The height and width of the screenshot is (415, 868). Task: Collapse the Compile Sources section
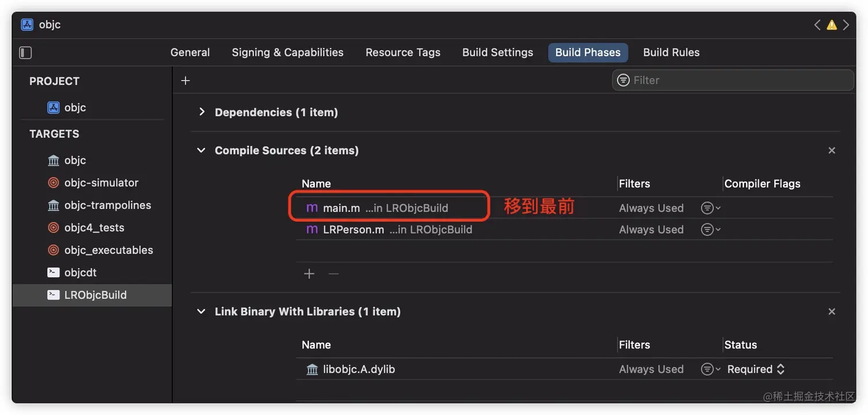click(200, 150)
